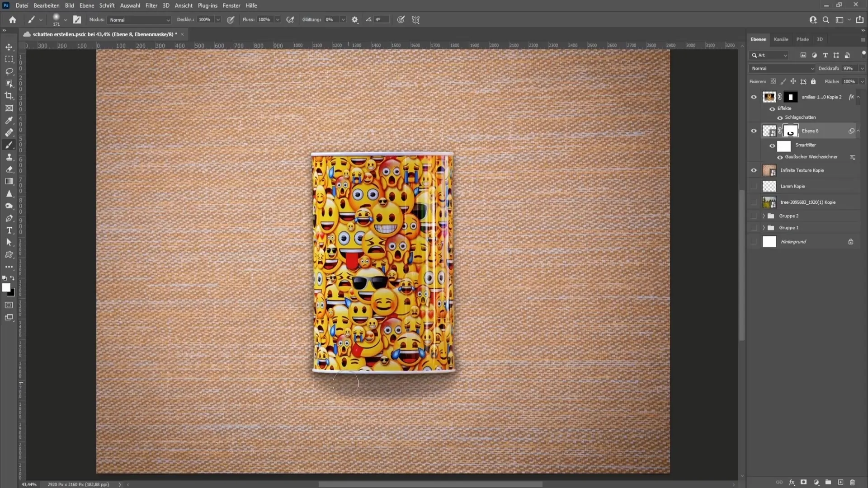The height and width of the screenshot is (488, 868).
Task: Hide the Infinite Texture Kopie layer
Action: point(754,170)
